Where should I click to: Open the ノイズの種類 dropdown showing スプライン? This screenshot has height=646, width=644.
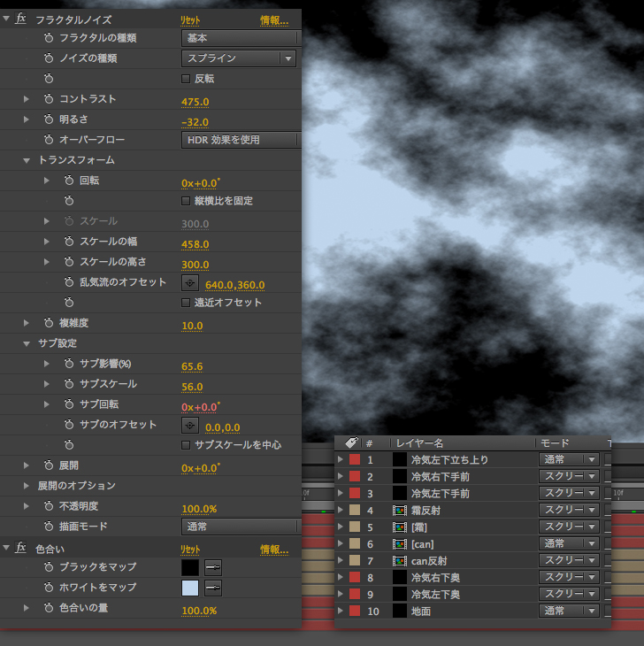pos(239,58)
